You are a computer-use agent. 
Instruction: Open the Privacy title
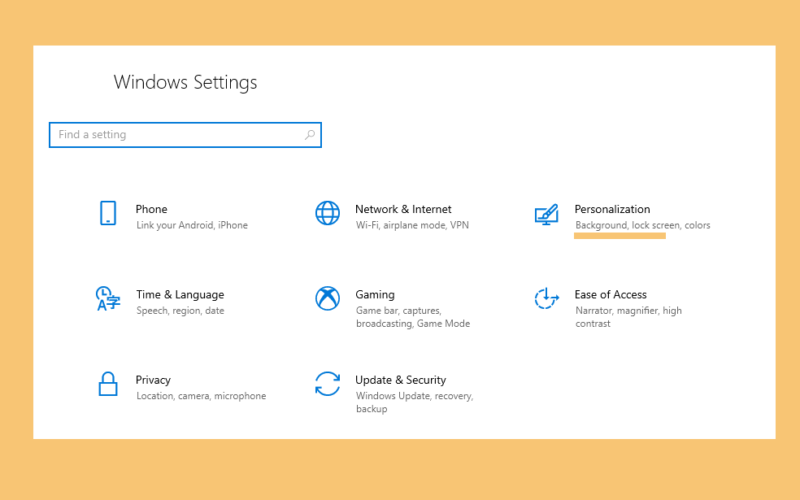(x=153, y=380)
